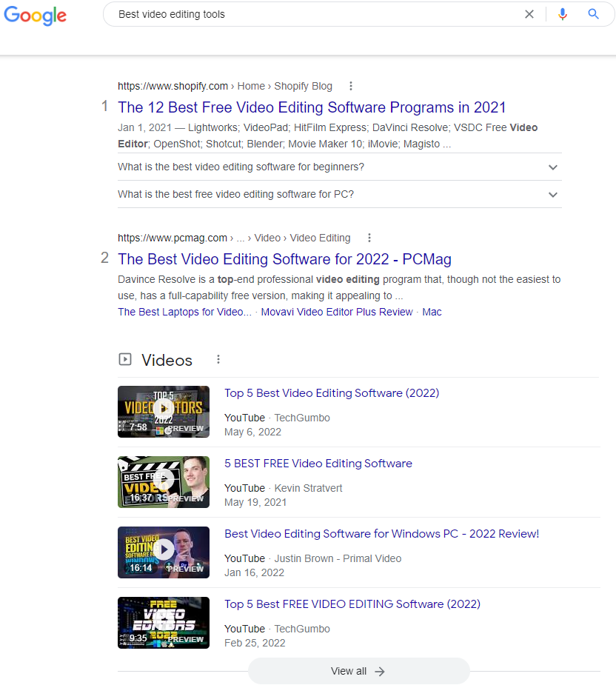Click 'Justin Brown - Primal Video' channel name
616x685 pixels.
(338, 558)
